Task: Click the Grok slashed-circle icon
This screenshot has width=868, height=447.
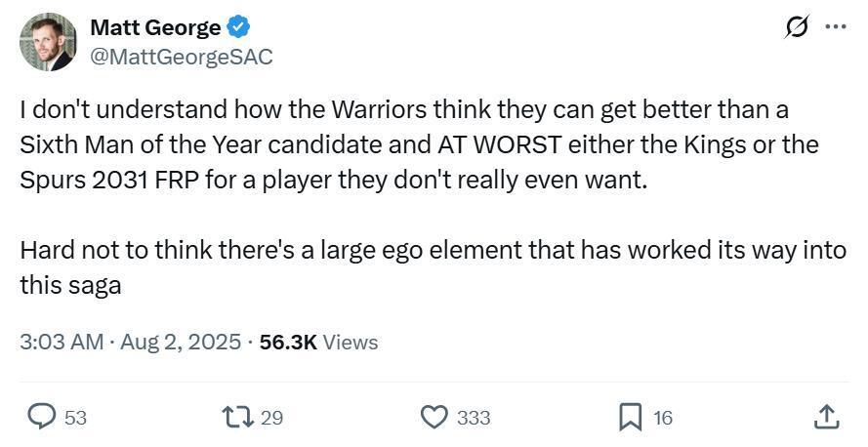Action: (796, 27)
